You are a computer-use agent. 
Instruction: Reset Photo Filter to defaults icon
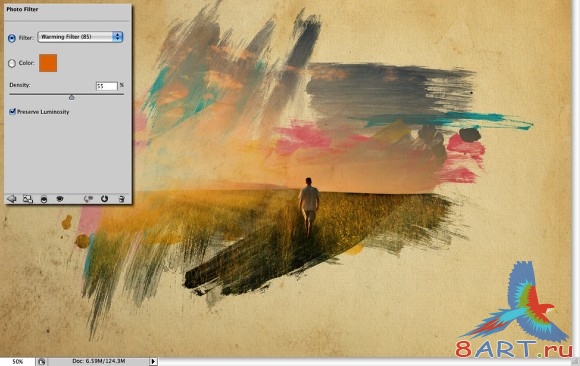[104, 199]
